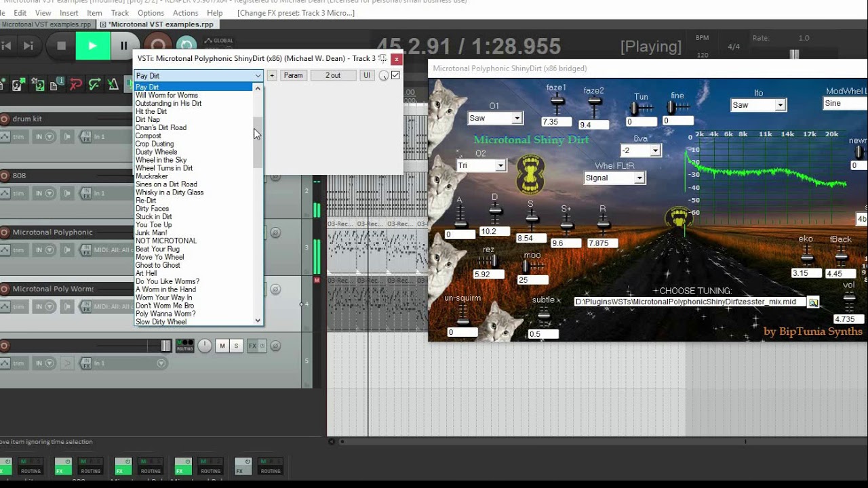
Task: Toggle phase button on track 5
Action: click(x=275, y=346)
